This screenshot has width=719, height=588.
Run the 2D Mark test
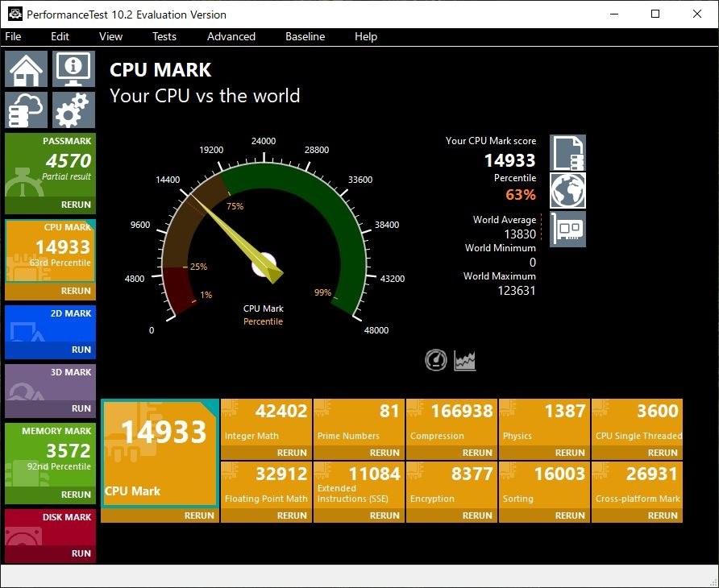coord(51,350)
